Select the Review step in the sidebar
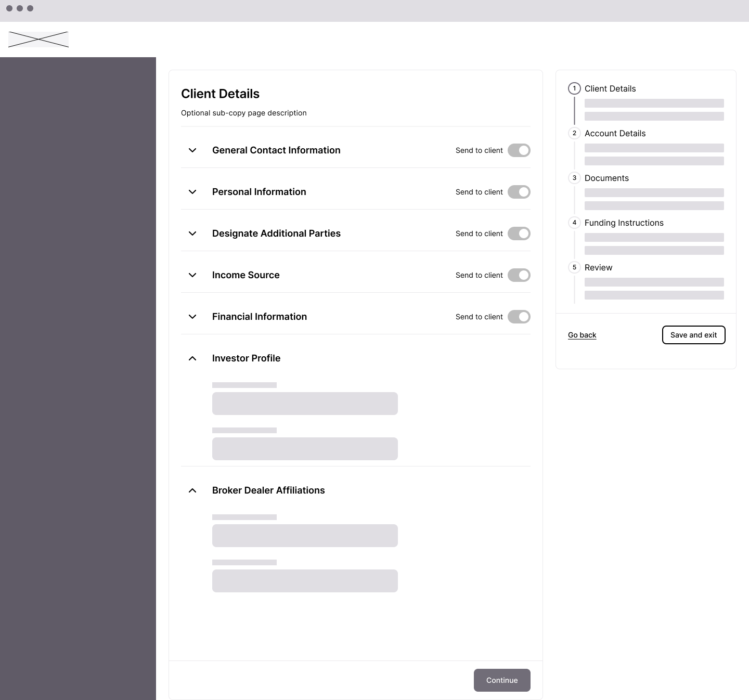Viewport: 749px width, 700px height. 598,267
